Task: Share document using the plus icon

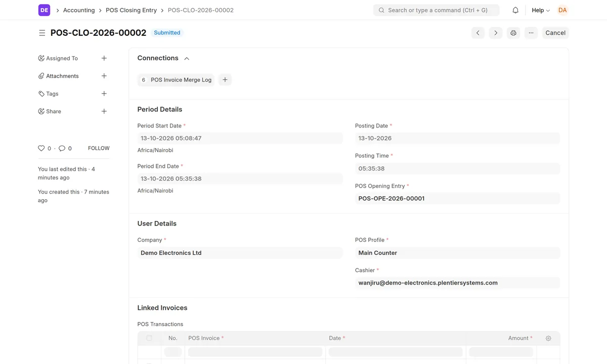Action: (x=104, y=111)
